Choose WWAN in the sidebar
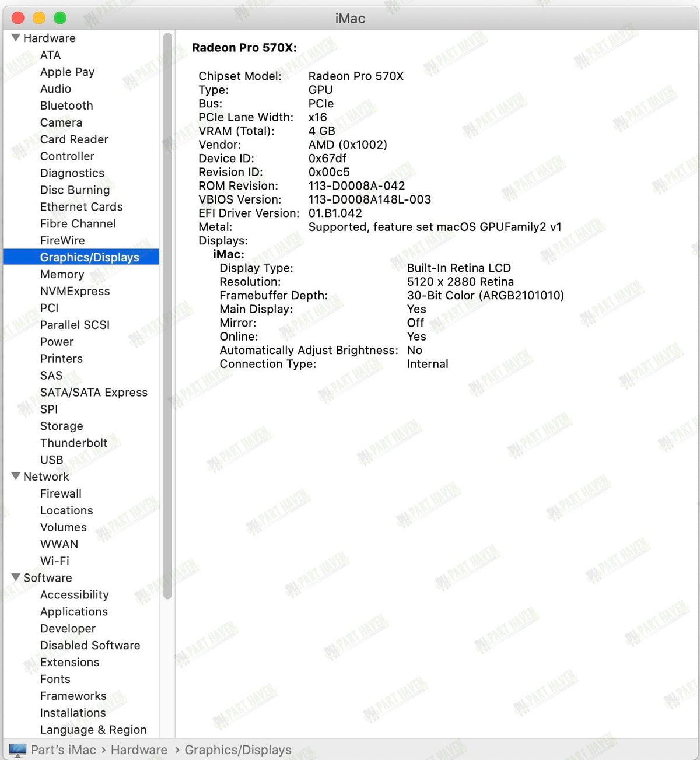 tap(59, 544)
